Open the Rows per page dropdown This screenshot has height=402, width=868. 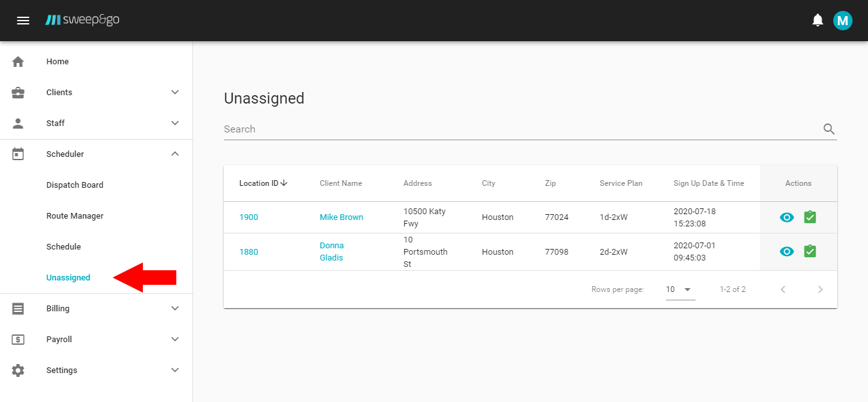click(679, 289)
